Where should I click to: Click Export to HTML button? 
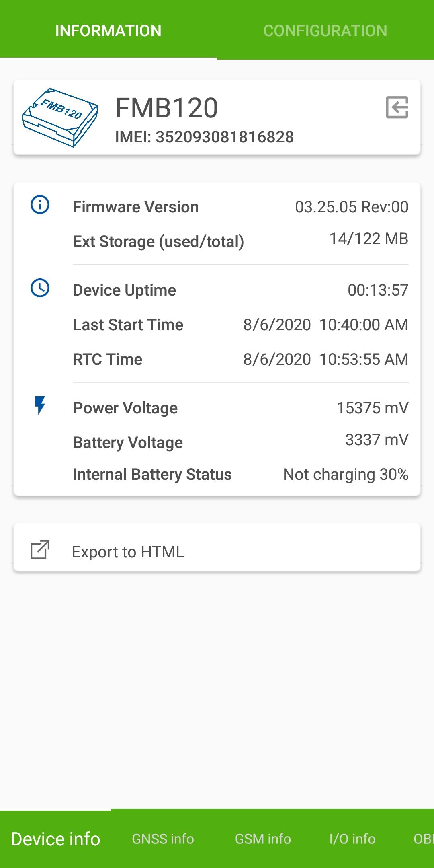(x=217, y=547)
